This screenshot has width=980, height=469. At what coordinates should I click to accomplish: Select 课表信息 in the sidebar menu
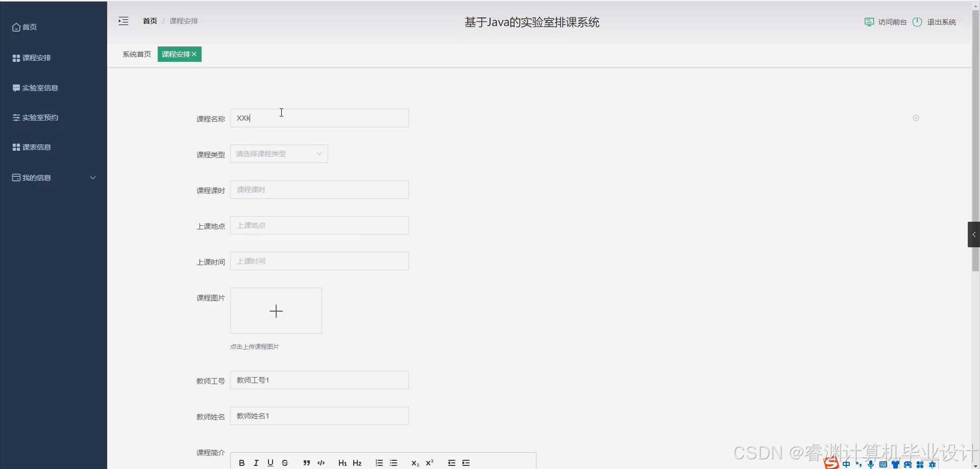[36, 147]
